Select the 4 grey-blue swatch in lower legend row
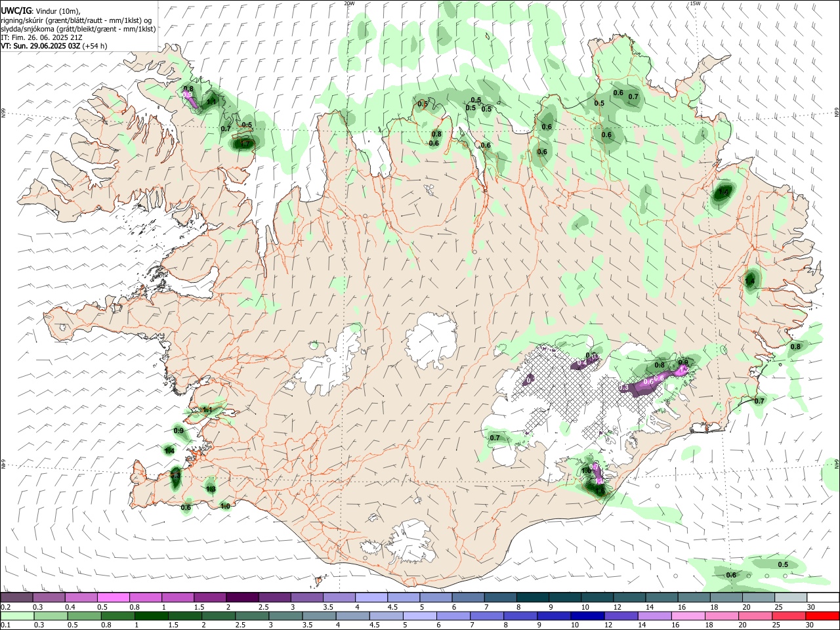The height and width of the screenshot is (630, 840). 352,616
